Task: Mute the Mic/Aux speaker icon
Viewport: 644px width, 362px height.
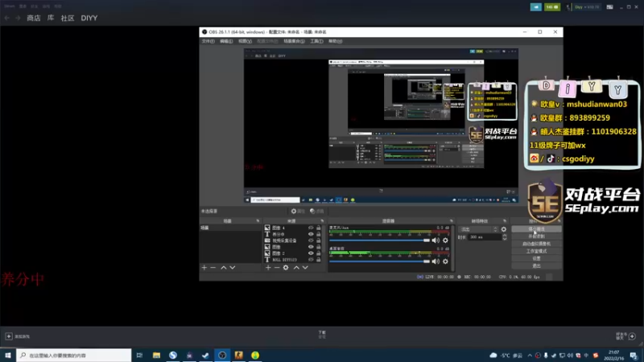Action: pyautogui.click(x=436, y=241)
